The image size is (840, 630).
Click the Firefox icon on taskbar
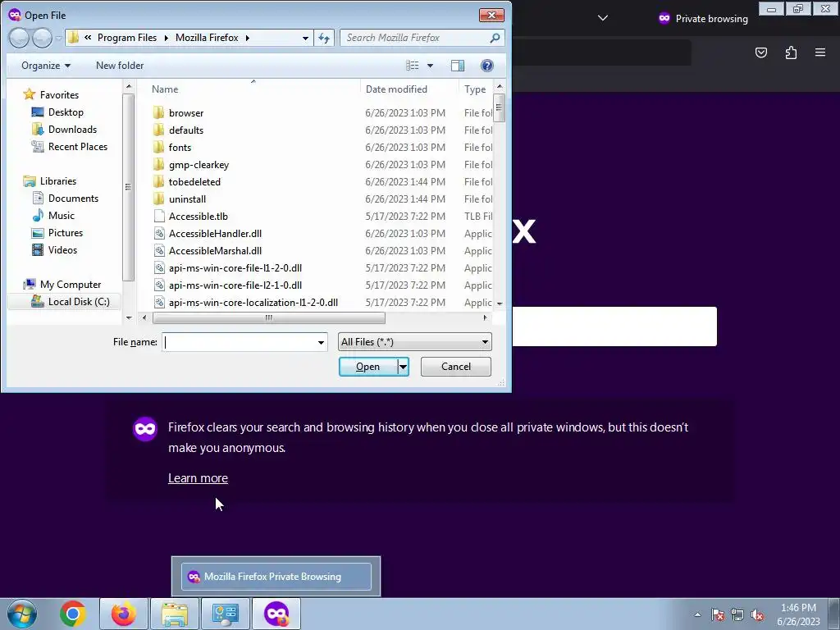124,614
